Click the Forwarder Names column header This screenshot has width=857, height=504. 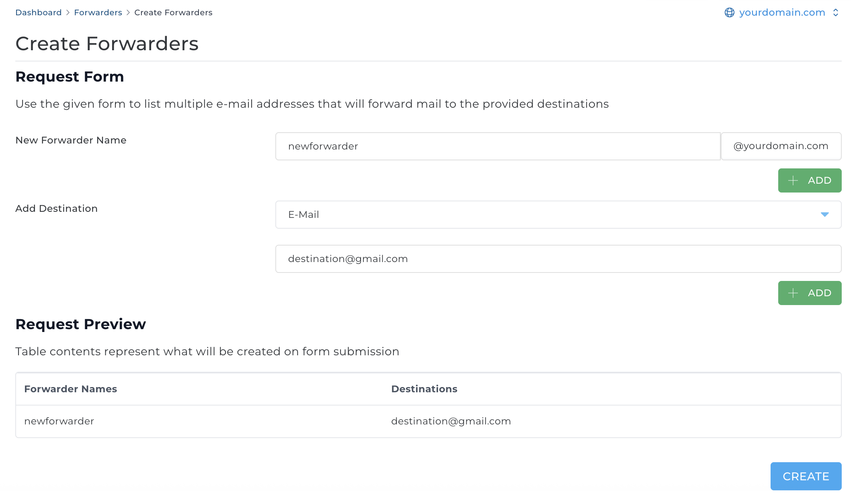click(x=71, y=389)
